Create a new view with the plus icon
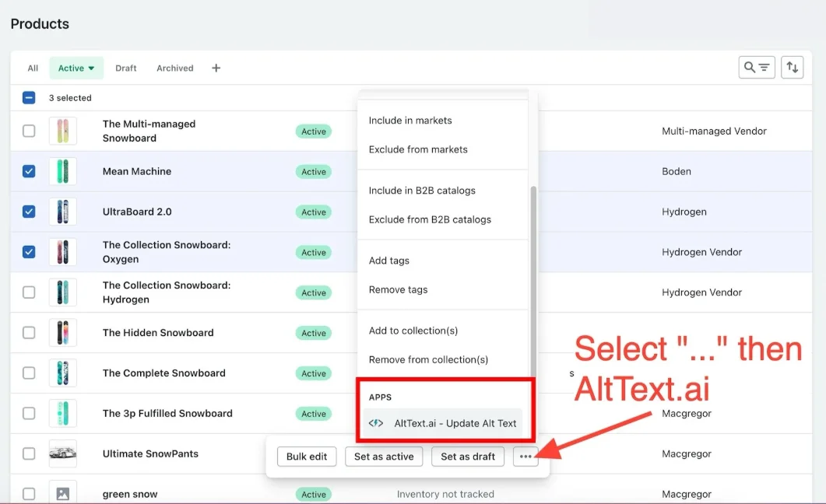Viewport: 826px width, 504px height. (x=216, y=68)
